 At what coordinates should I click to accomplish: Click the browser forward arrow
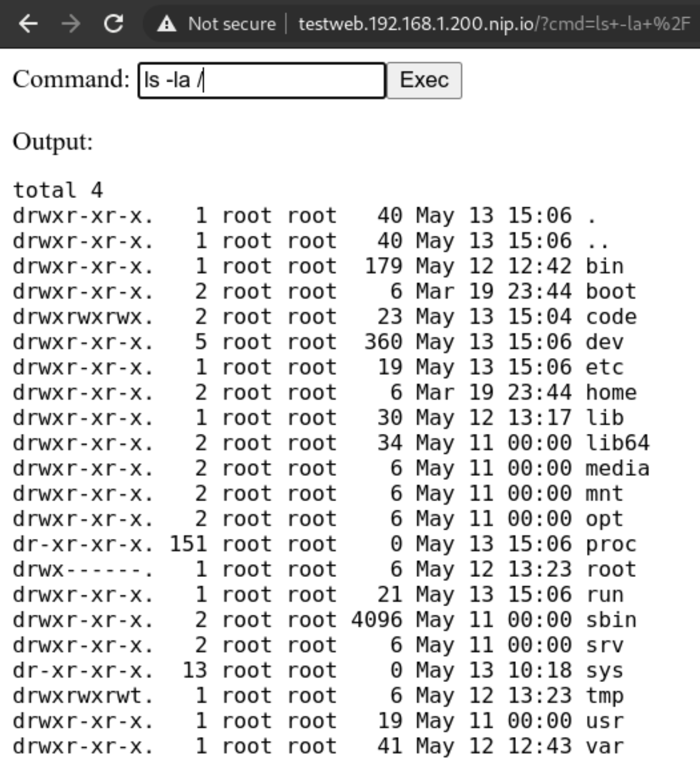pos(71,23)
